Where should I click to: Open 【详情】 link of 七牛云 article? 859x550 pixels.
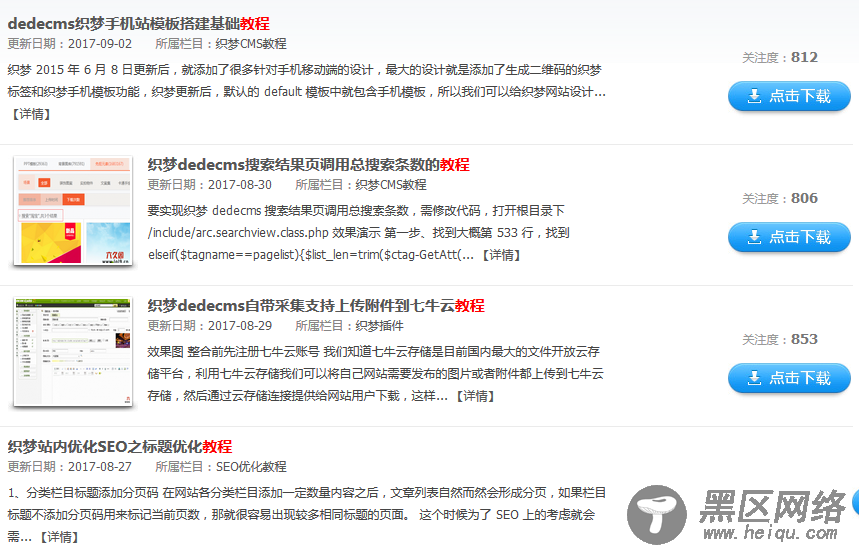(x=475, y=396)
